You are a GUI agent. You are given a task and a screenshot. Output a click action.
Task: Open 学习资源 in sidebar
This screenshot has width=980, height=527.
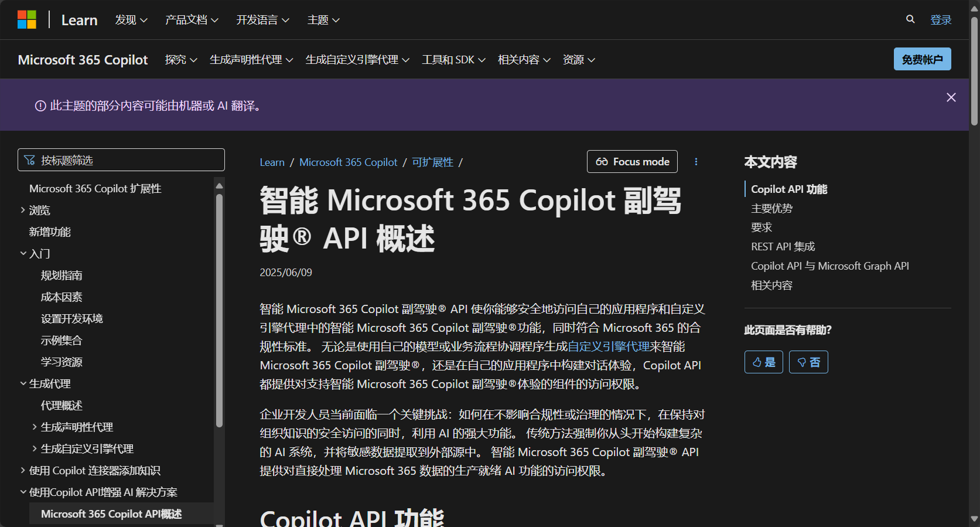[62, 362]
